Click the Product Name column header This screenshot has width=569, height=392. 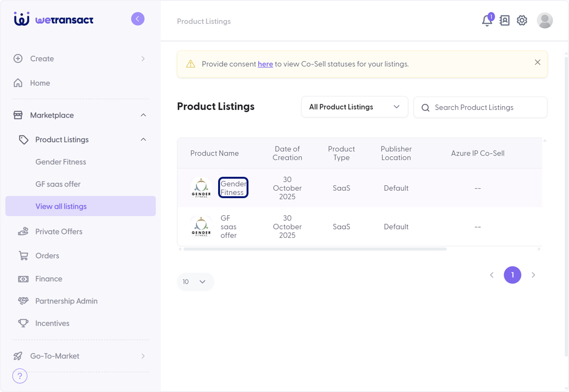tap(214, 154)
